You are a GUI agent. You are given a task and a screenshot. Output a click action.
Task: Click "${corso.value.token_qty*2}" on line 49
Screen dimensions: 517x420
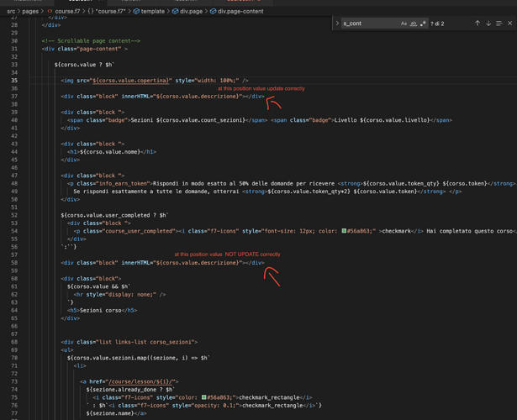(309, 192)
